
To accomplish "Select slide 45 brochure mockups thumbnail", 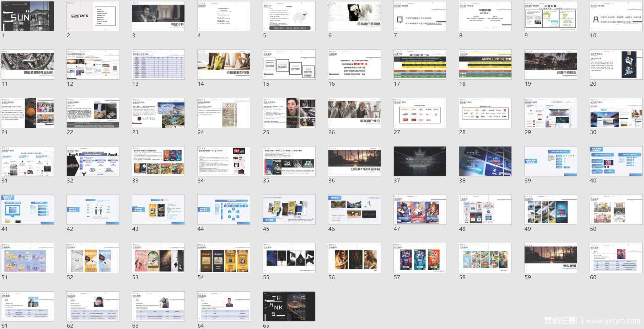I will pyautogui.click(x=289, y=210).
